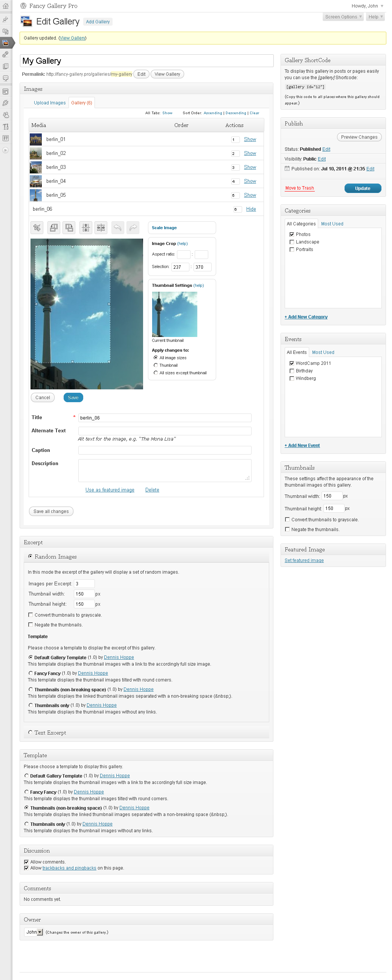Screen dimensions: 392x980
Task: Select Thumbnail under Apply changes to
Action: [x=156, y=365]
